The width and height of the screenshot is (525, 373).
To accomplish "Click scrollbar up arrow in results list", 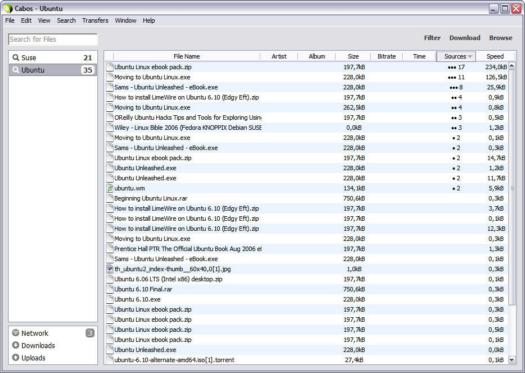I will (512, 66).
